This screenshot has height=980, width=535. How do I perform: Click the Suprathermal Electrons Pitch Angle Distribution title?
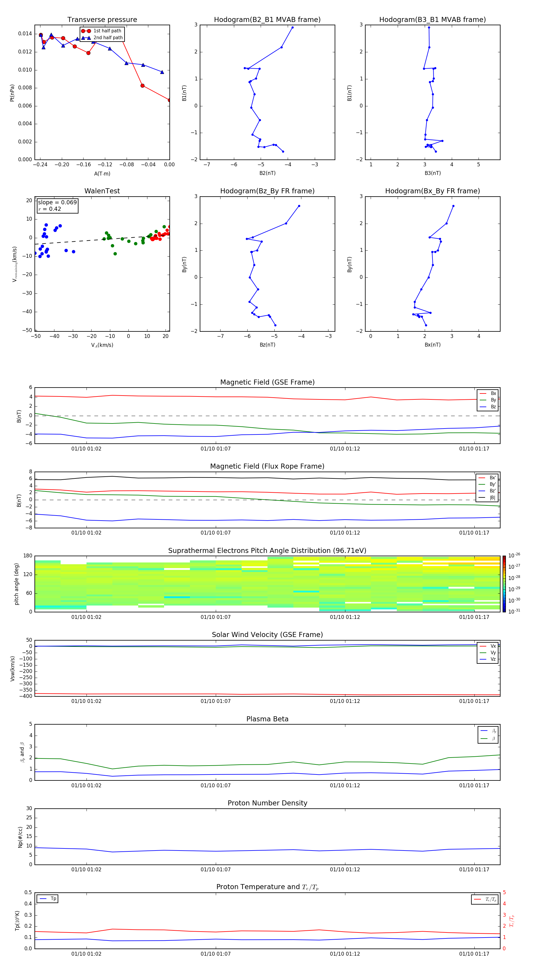tap(267, 551)
